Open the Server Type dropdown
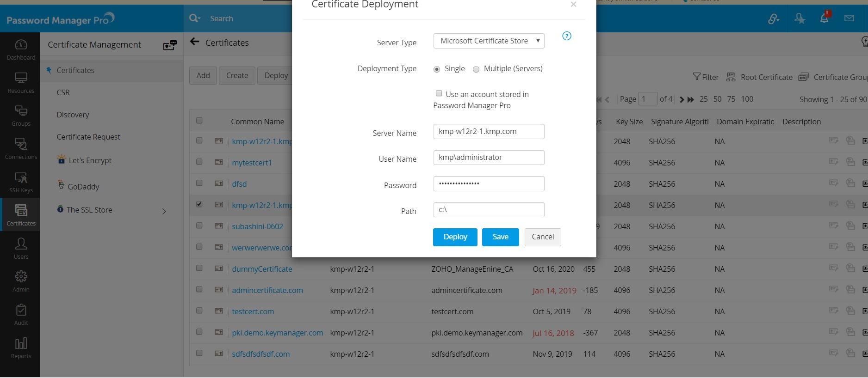 [x=489, y=41]
